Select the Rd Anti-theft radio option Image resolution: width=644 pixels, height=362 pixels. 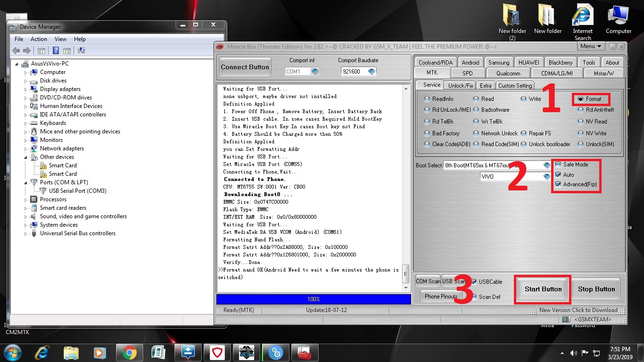tap(596, 110)
